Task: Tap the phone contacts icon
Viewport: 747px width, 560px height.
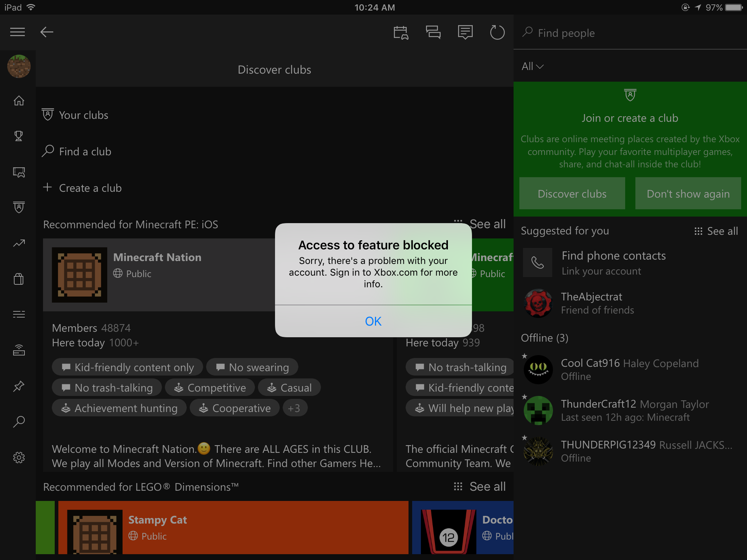Action: click(x=538, y=263)
